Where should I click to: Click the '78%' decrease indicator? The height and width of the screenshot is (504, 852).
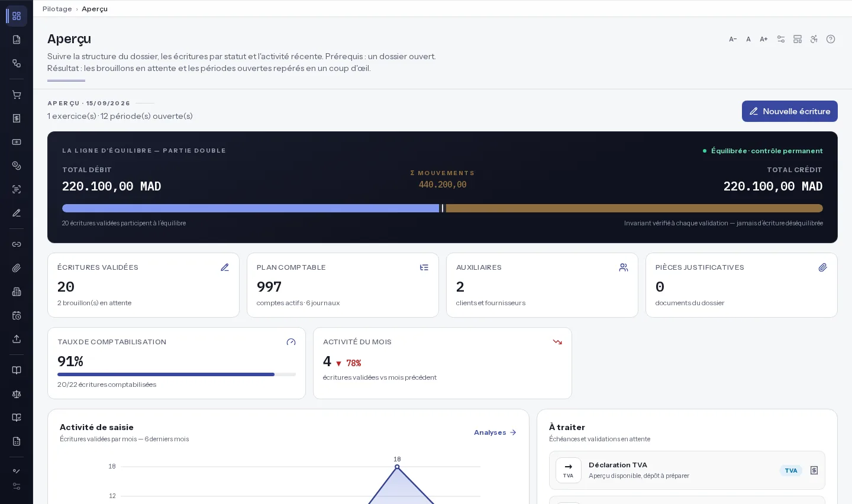348,363
